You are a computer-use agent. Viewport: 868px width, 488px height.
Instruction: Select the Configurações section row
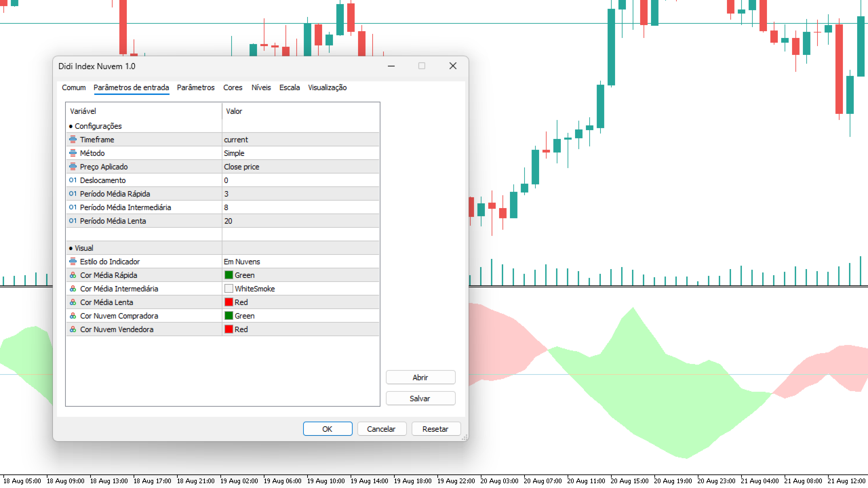(222, 126)
